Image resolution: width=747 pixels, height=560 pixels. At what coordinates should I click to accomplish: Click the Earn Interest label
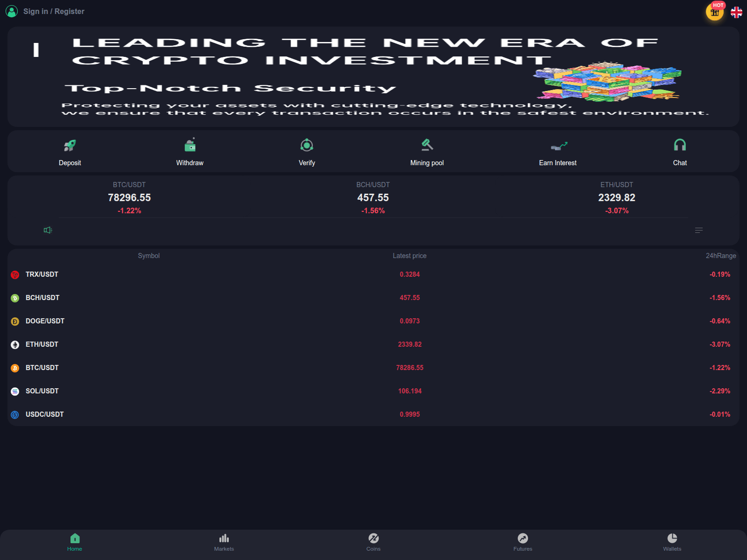tap(558, 163)
